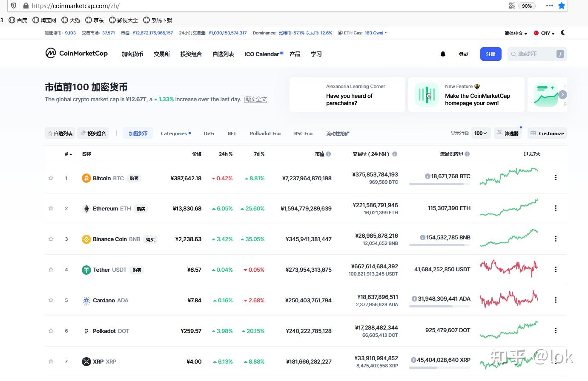Sort table by rank # column
Viewport: 588px width, 381px height.
pyautogui.click(x=69, y=154)
